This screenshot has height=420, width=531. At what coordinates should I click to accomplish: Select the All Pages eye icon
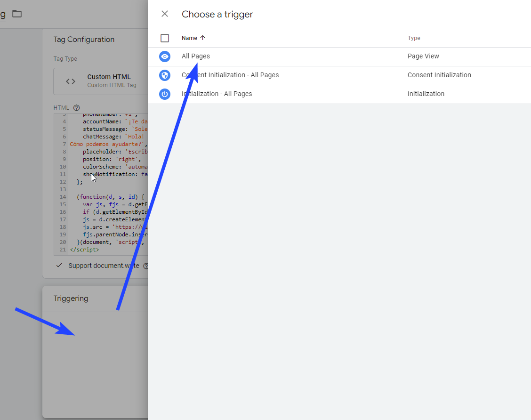click(x=165, y=57)
